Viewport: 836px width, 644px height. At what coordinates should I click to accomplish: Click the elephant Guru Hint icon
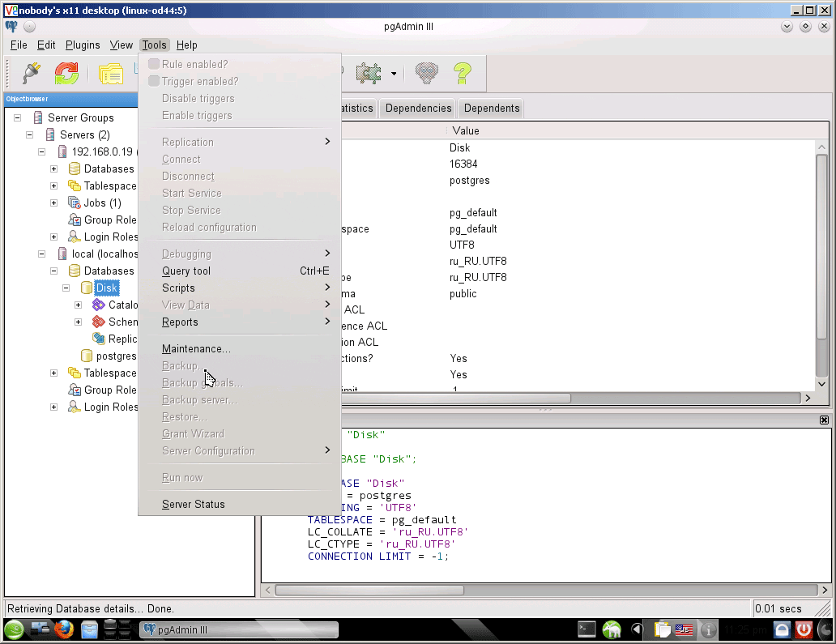tap(427, 73)
